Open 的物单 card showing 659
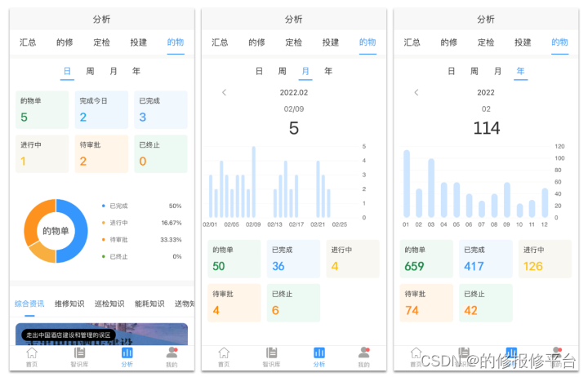The width and height of the screenshot is (588, 377). [x=426, y=259]
